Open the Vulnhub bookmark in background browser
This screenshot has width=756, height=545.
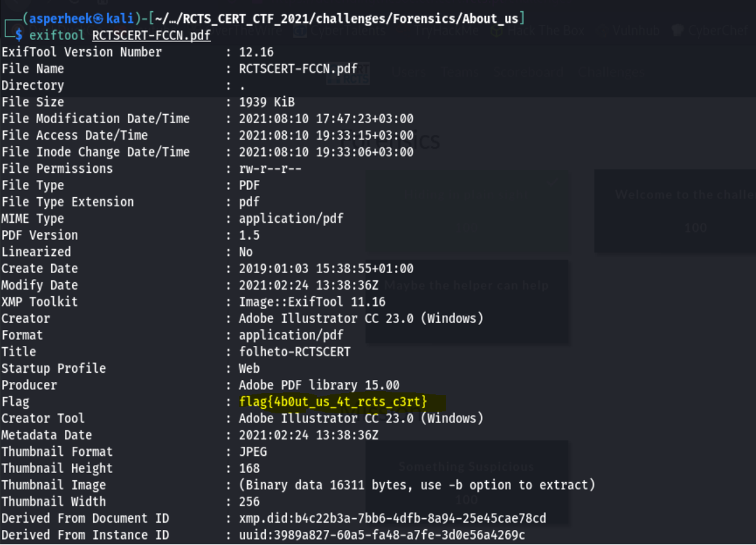point(629,30)
